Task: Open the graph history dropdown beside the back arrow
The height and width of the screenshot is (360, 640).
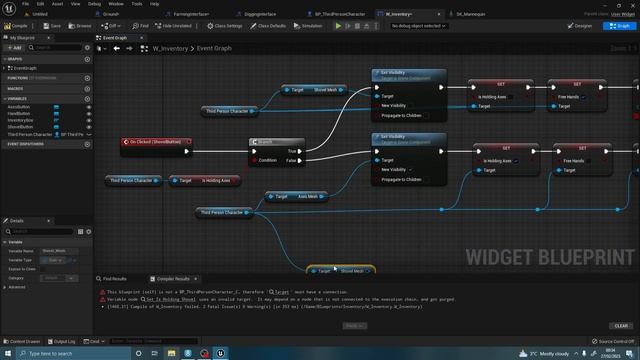Action: 102,49
